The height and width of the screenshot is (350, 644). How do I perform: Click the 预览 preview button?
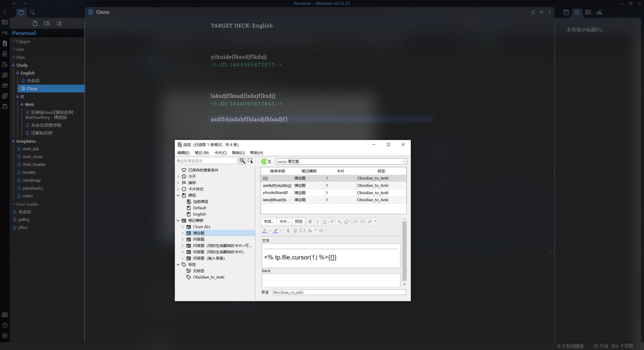click(x=299, y=221)
